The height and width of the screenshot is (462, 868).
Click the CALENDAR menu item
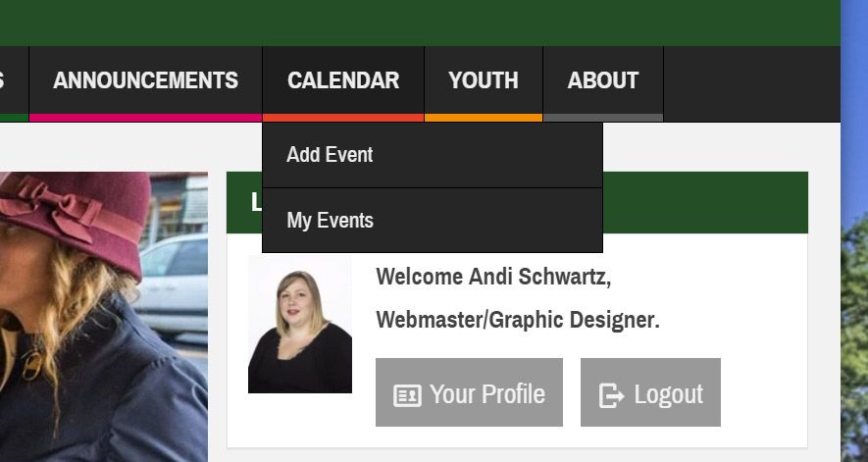[343, 80]
